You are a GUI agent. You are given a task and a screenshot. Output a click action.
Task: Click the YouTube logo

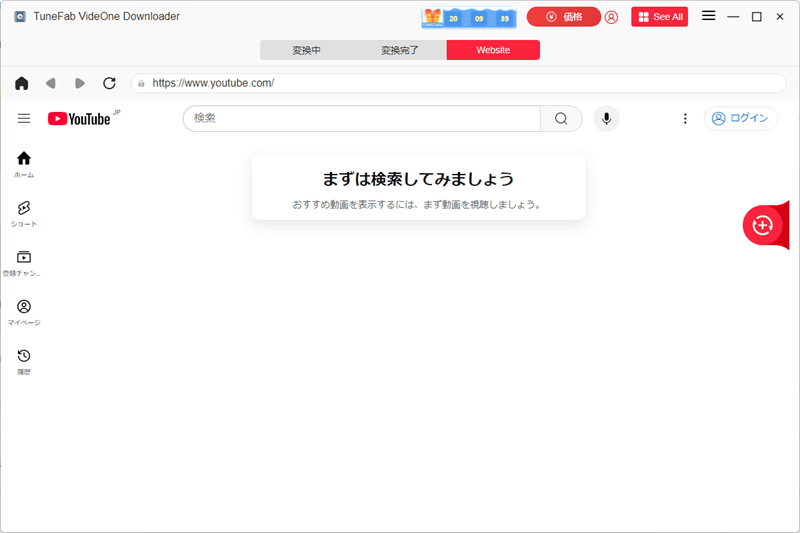(x=79, y=119)
